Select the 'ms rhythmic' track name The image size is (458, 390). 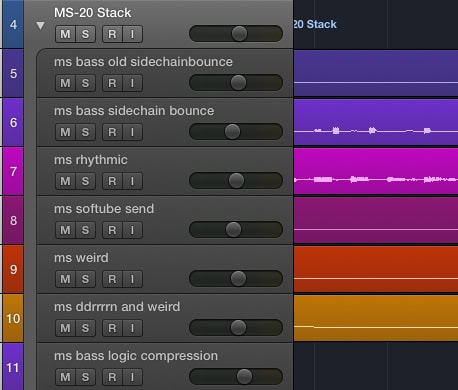click(91, 160)
